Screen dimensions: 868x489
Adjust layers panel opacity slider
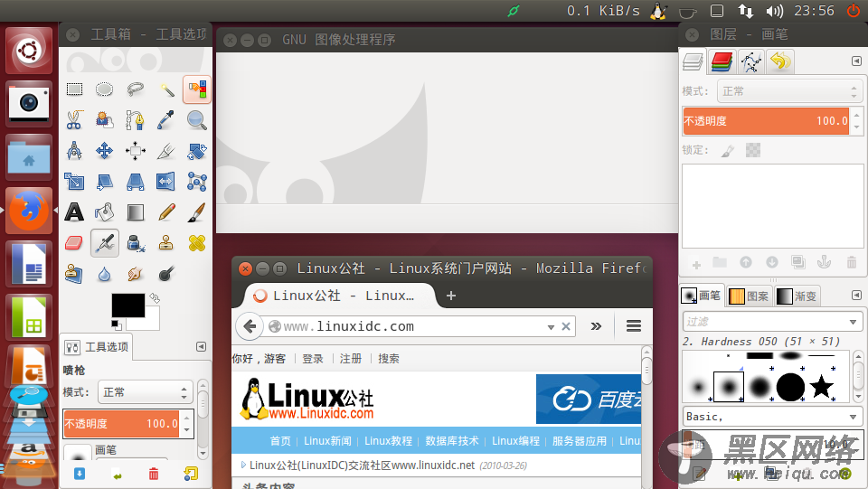tap(766, 120)
